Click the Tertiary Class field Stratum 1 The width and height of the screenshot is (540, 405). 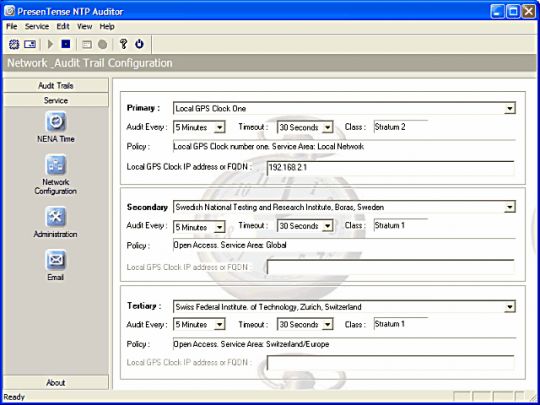tap(401, 324)
